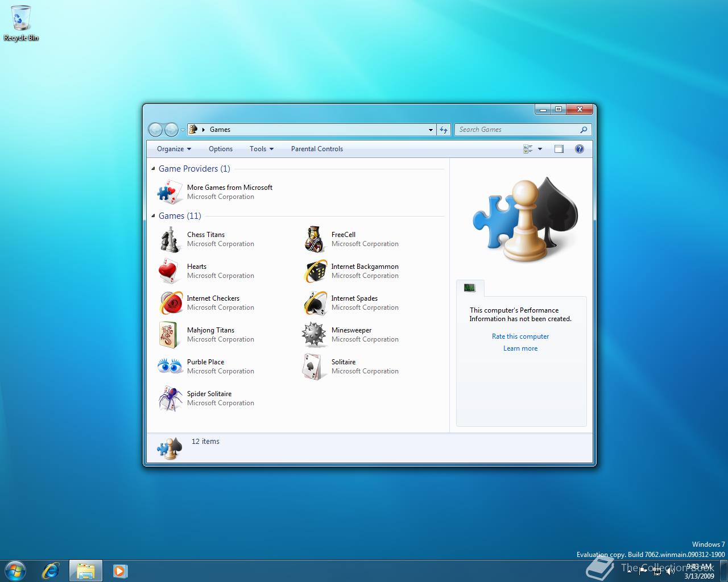Click the clock in the taskbar
Image resolution: width=728 pixels, height=582 pixels.
click(x=699, y=571)
